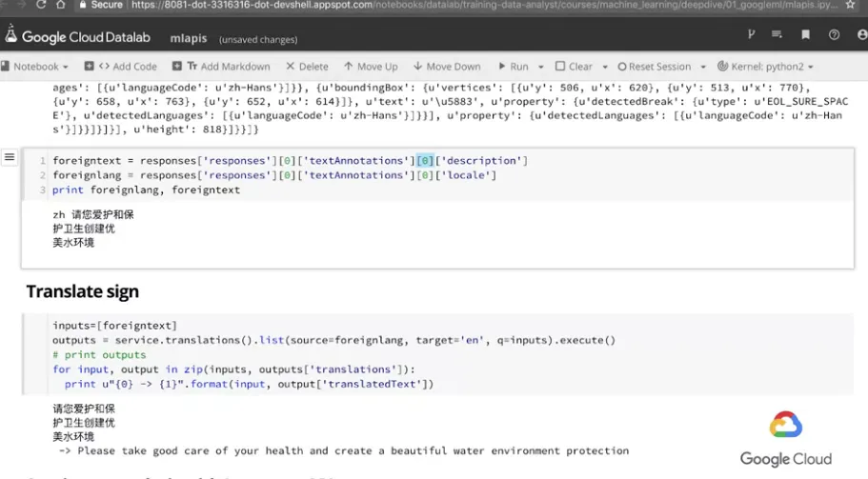Viewport: 868px width, 479px height.
Task: Open the running sessions list icon
Action: tap(777, 34)
